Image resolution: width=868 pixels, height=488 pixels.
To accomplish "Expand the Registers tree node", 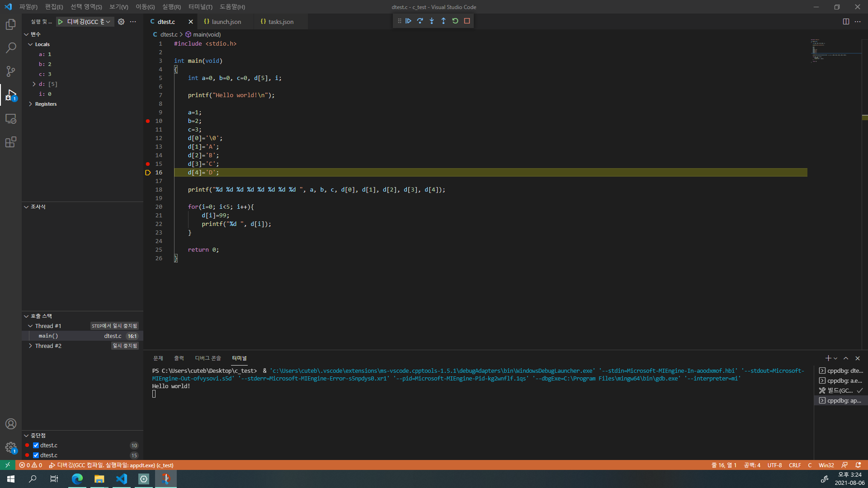I will coord(30,104).
